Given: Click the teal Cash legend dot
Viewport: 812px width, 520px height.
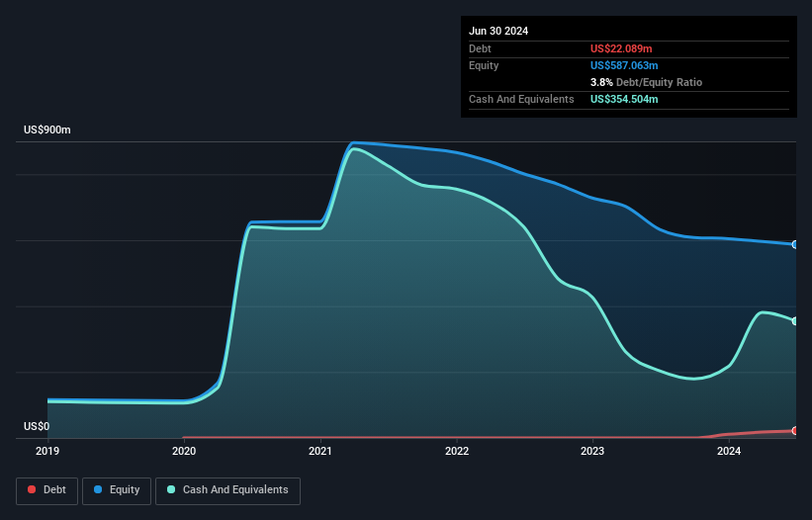Looking at the screenshot, I should coord(171,489).
